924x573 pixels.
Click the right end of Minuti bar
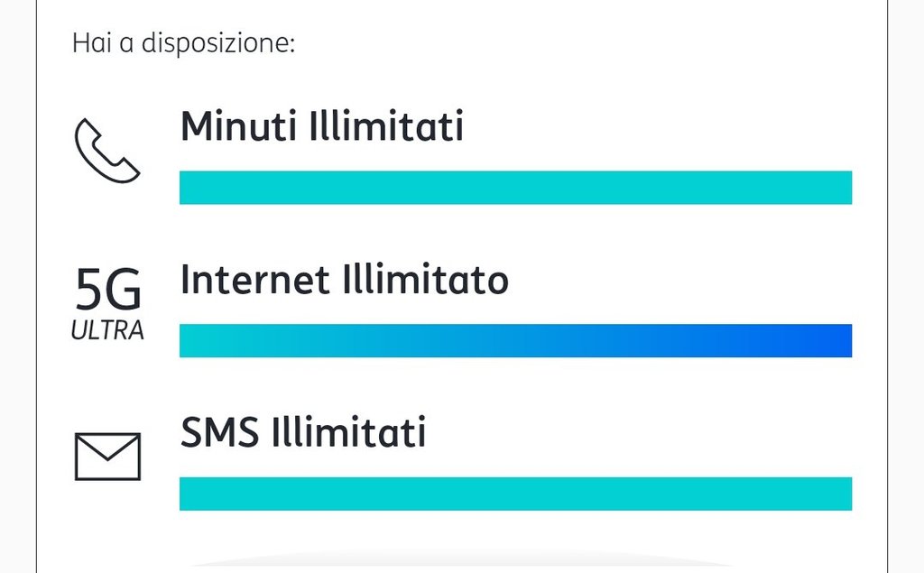[837, 188]
